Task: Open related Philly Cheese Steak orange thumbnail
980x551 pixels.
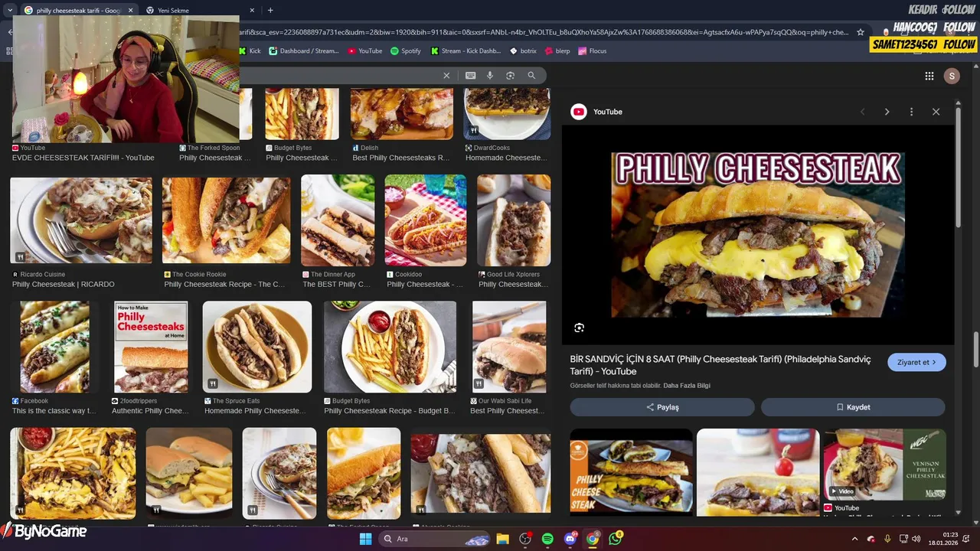Action: coord(632,471)
